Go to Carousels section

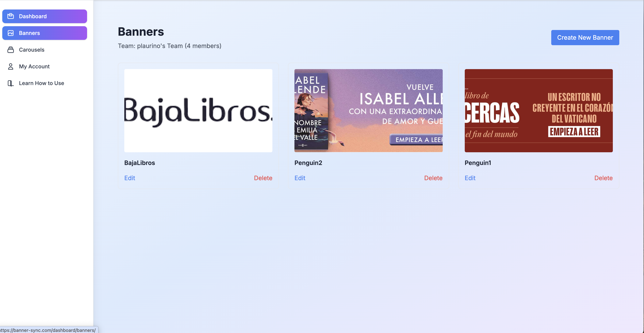(44, 50)
